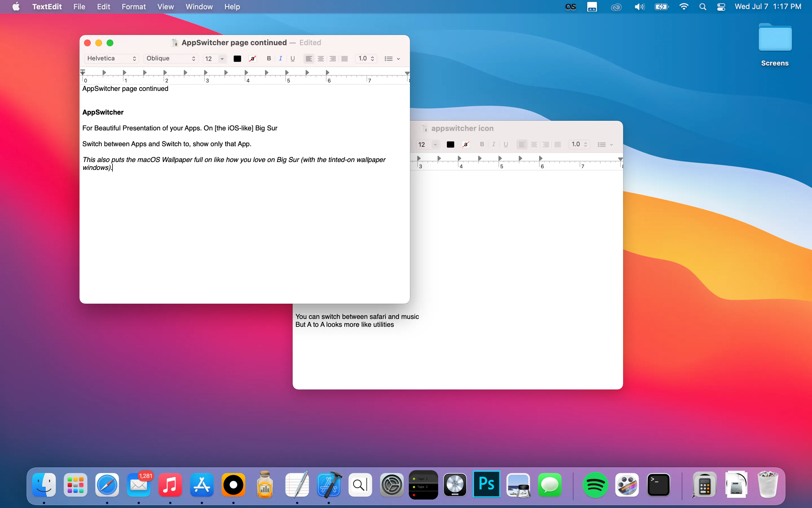Viewport: 812px width, 508px height.
Task: Click the Edited status in title bar
Action: point(310,43)
